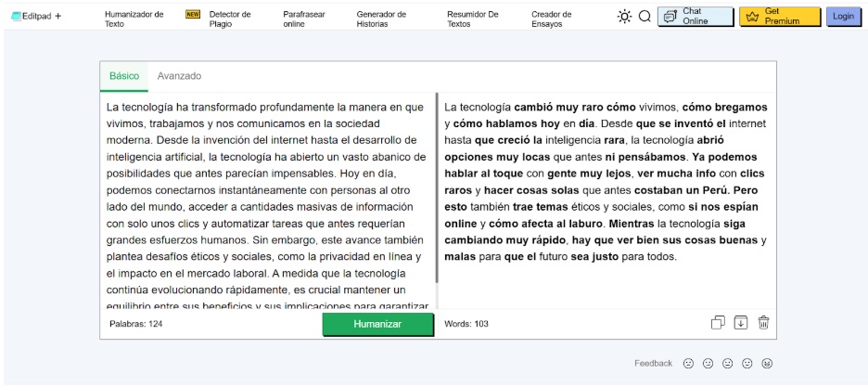Screen dimensions: 868x387
Task: Open search with the magnifier icon
Action: [x=645, y=17]
